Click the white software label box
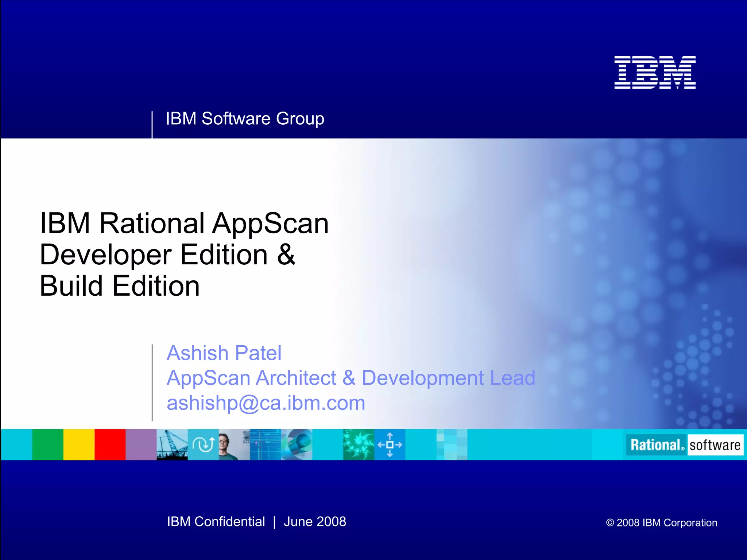The width and height of the screenshot is (747, 560). pos(715,445)
